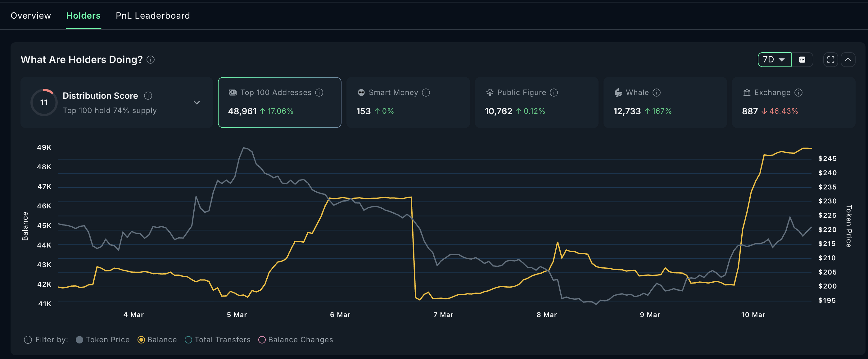Image resolution: width=868 pixels, height=359 pixels.
Task: Click the Distribution Score gauge ring
Action: (43, 102)
